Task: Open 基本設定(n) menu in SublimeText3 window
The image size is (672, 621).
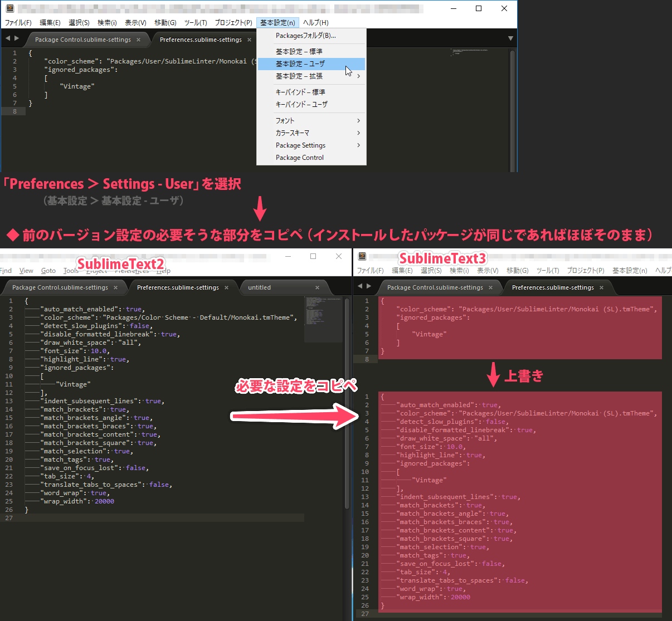Action: point(630,271)
